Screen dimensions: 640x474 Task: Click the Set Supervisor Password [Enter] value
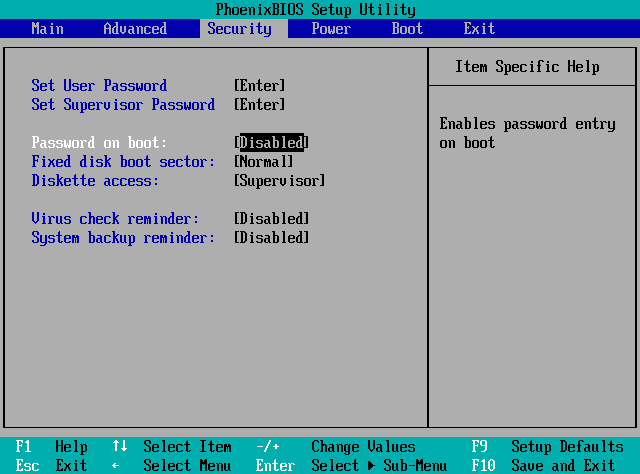260,105
